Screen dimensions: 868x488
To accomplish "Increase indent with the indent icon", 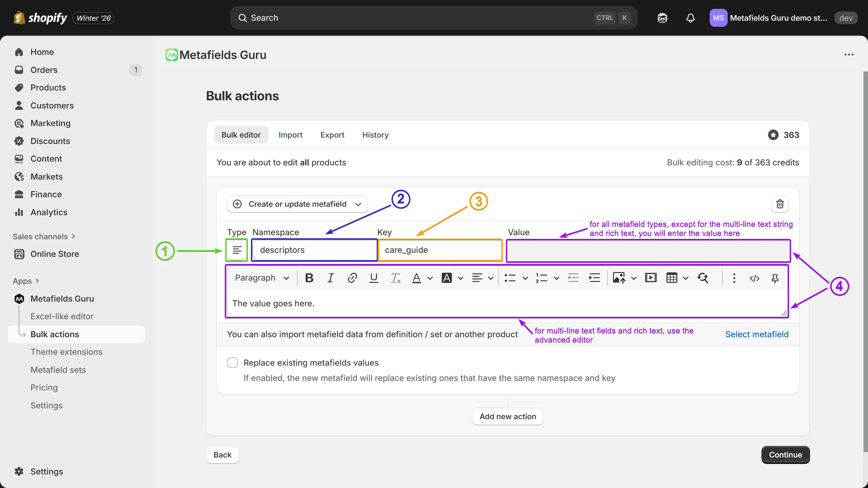I will [x=595, y=278].
